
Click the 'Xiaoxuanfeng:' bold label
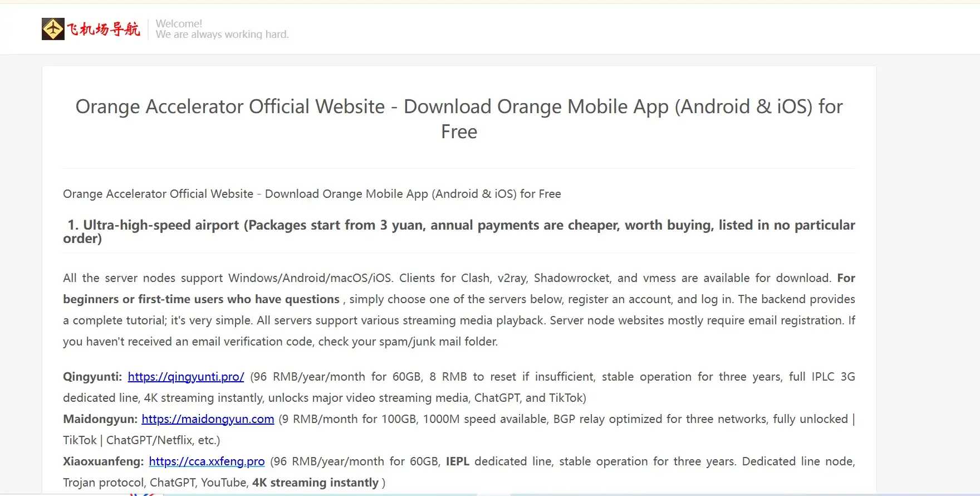tap(104, 461)
